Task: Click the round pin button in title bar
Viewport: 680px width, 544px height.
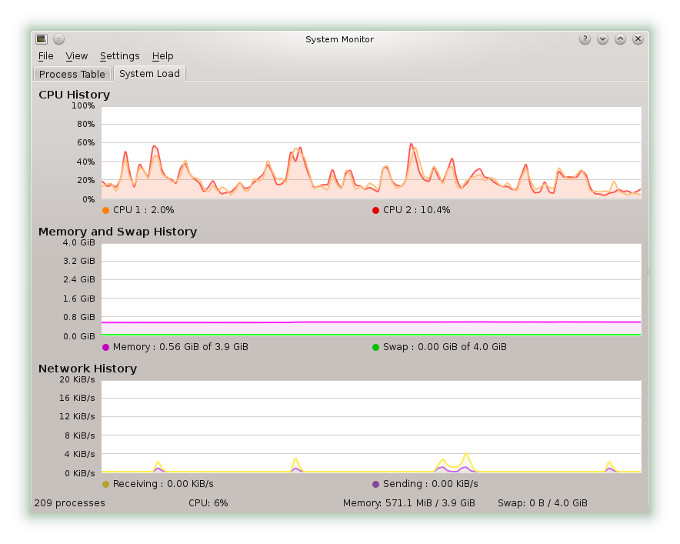Action: point(59,39)
